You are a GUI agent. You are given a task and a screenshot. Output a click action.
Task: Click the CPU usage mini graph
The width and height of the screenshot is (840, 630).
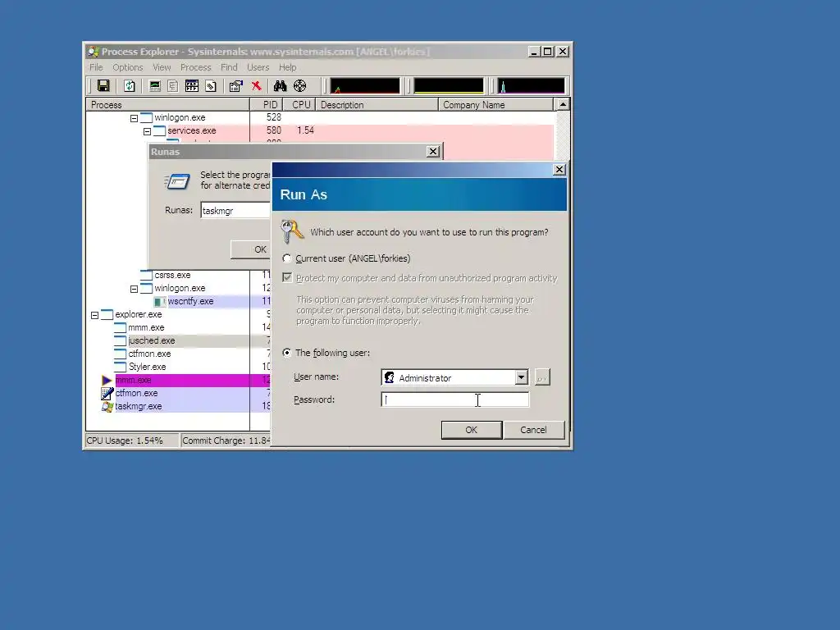[x=365, y=85]
